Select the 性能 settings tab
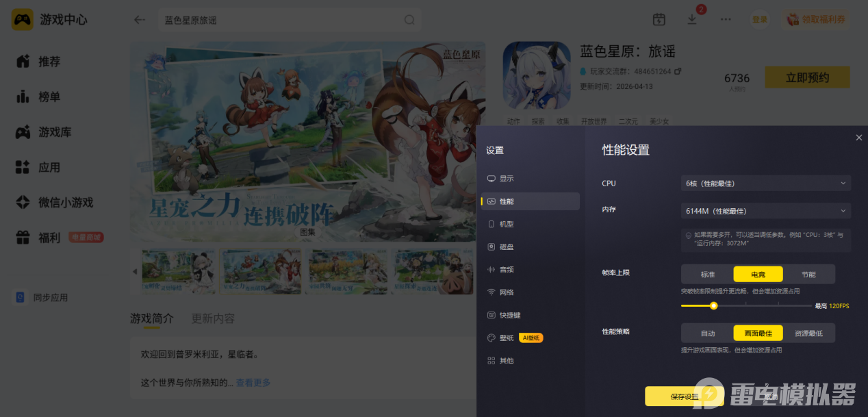Image resolution: width=868 pixels, height=417 pixels. coord(530,201)
